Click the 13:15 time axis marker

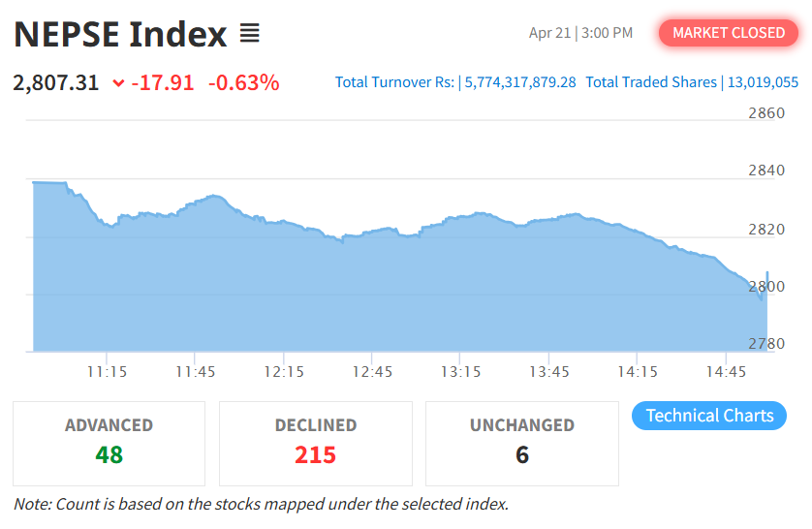point(460,372)
